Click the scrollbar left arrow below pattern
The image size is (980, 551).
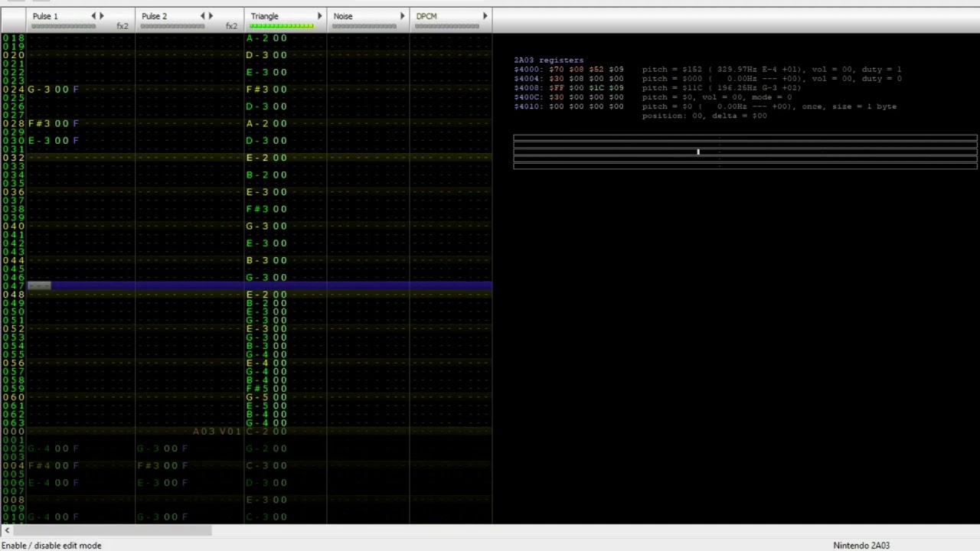point(7,530)
